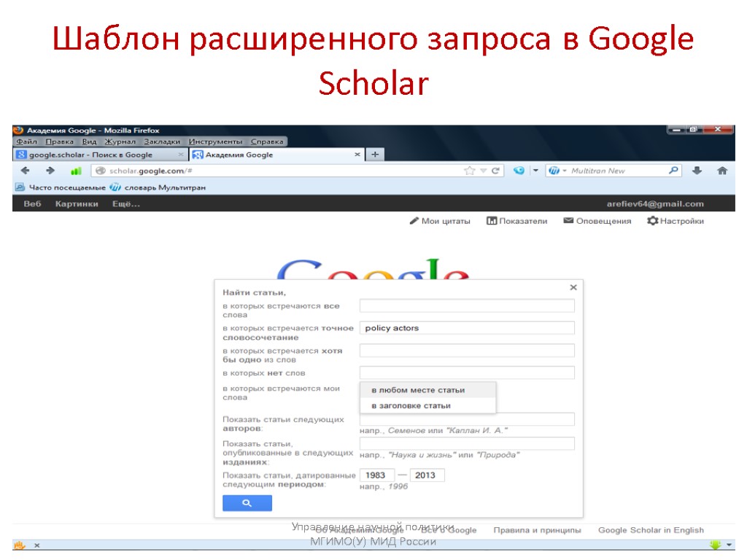This screenshot has height=560, width=747.
Task: Open the Часто посещаемые bookmarks folder
Action: [x=61, y=187]
